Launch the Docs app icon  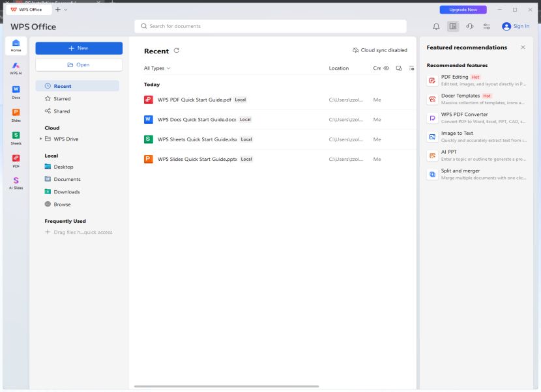coord(16,92)
